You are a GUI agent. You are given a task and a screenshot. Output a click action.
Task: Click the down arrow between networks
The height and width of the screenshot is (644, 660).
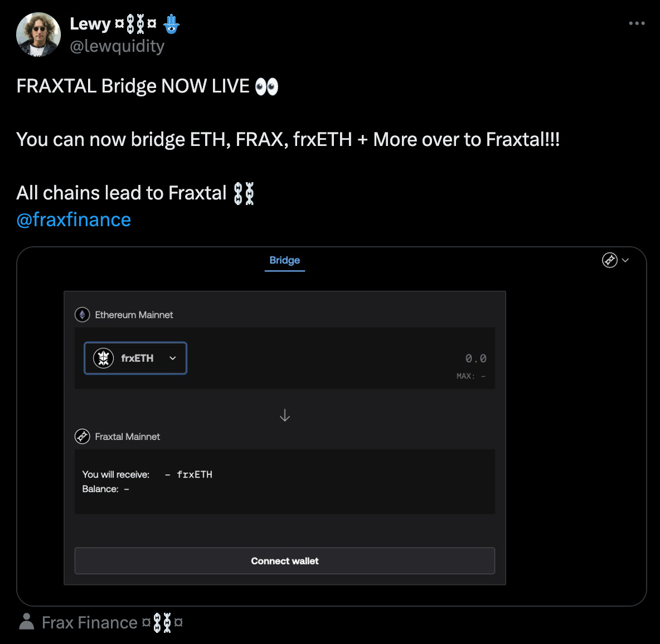[x=285, y=416]
